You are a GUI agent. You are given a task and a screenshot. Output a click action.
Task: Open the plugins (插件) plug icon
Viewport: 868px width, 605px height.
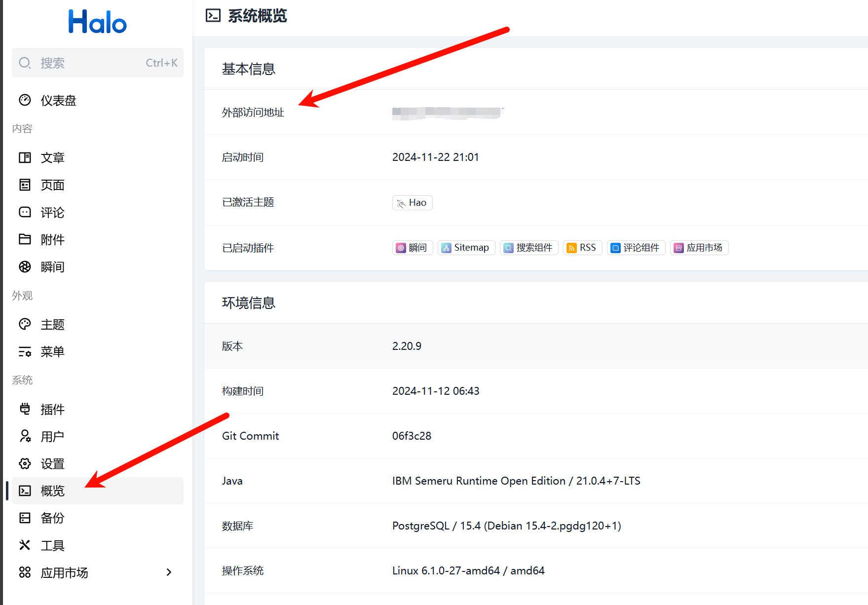click(x=25, y=409)
